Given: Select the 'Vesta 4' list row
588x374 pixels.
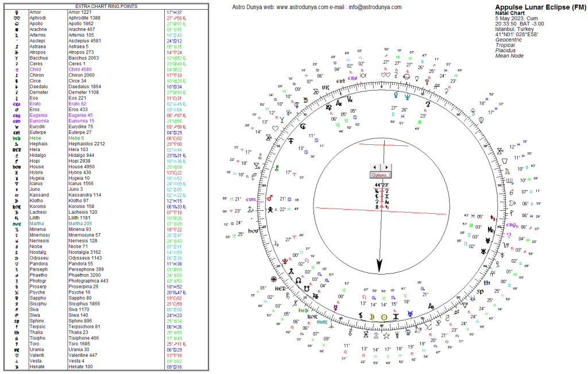Looking at the screenshot, I should (106, 361).
